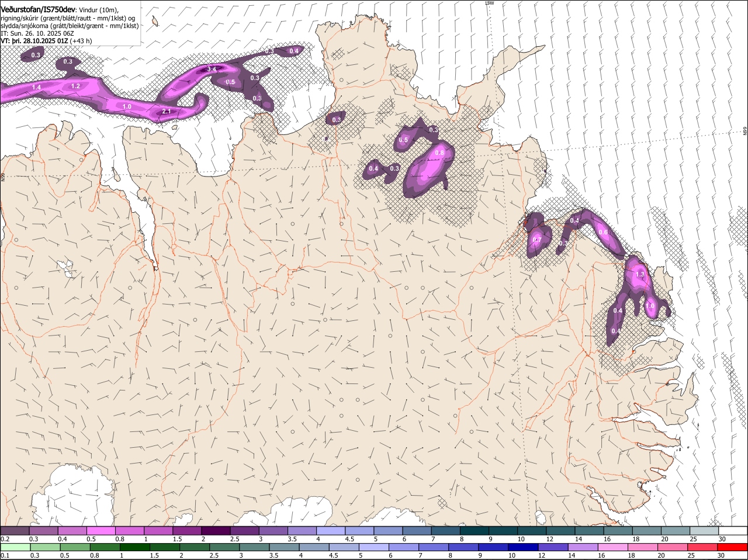Click the Veðurstofan/IS750dev title text

(x=38, y=9)
